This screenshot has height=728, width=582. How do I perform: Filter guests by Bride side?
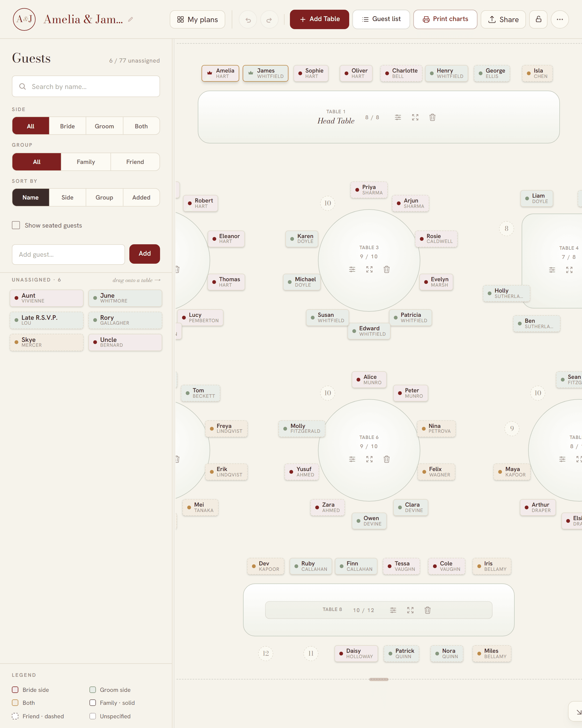coord(67,126)
